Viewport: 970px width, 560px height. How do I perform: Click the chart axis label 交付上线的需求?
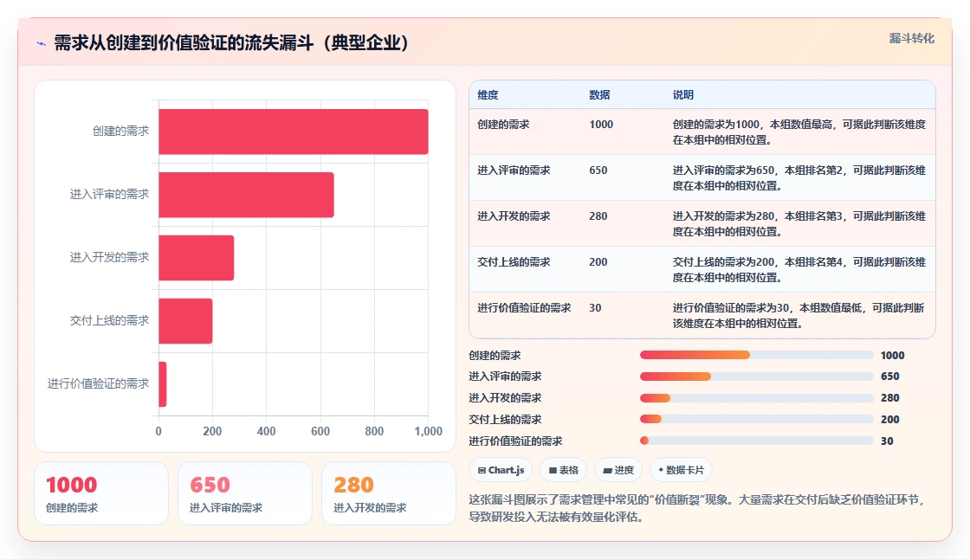pos(109,320)
